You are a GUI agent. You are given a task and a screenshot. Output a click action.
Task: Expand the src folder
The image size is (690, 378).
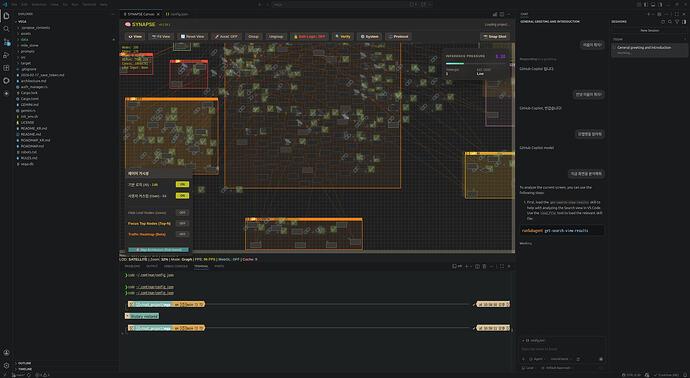pos(23,57)
